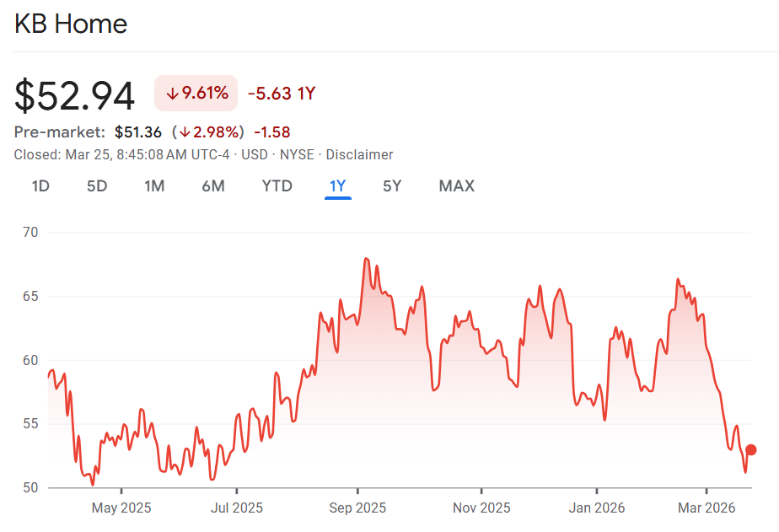Click the chart peak near Sep 2025

pos(366,259)
